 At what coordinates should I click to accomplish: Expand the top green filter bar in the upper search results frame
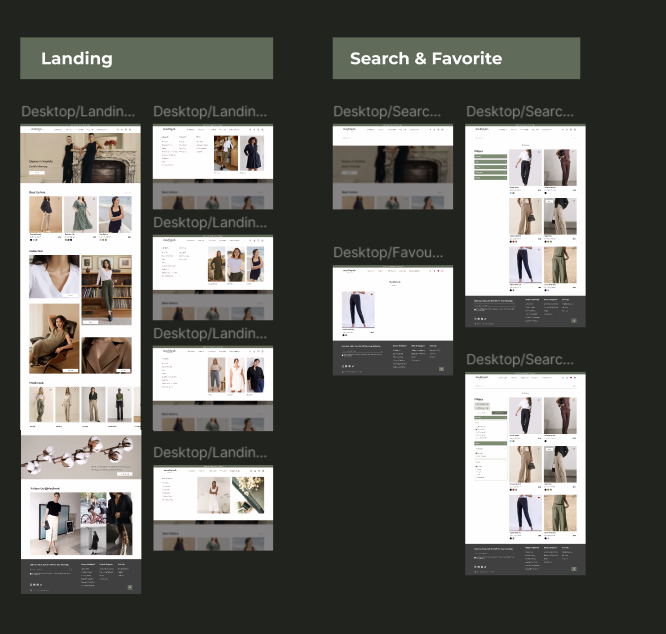(490, 156)
